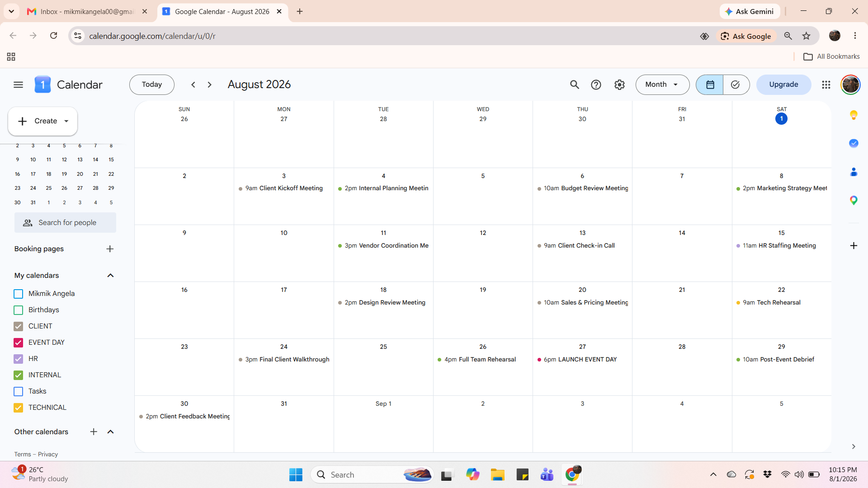Collapse the Other calendars section
The width and height of the screenshot is (868, 488).
coord(110,432)
